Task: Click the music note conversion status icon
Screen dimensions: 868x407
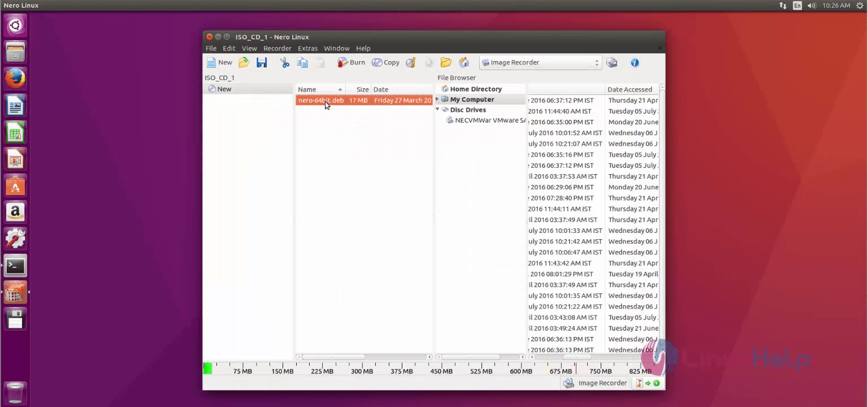Action: point(640,383)
